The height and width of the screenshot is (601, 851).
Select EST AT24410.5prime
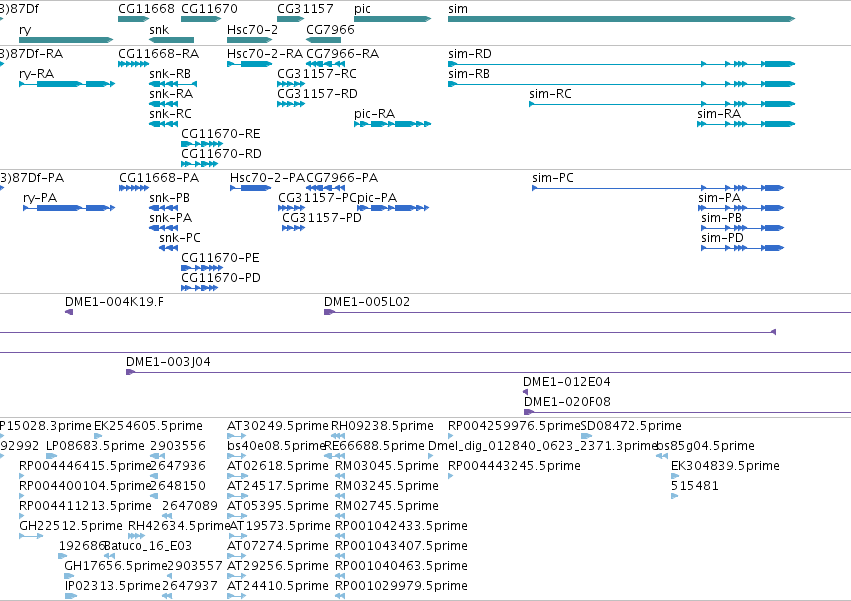(x=237, y=596)
